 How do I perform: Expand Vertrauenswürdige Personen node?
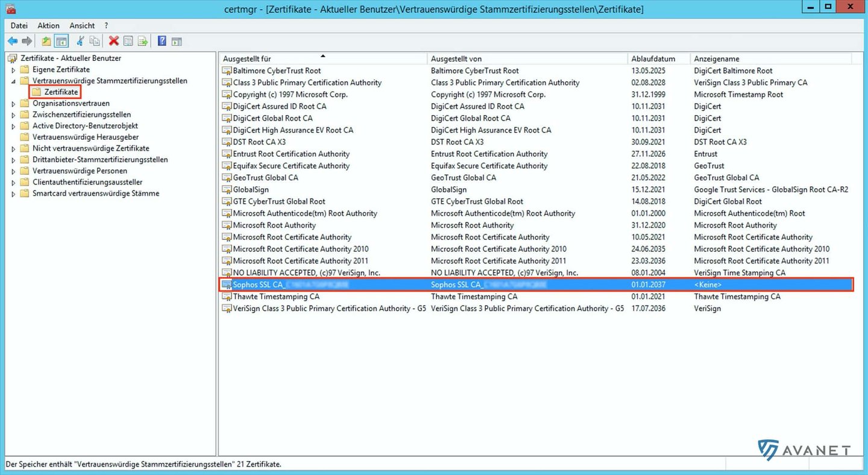[x=13, y=171]
